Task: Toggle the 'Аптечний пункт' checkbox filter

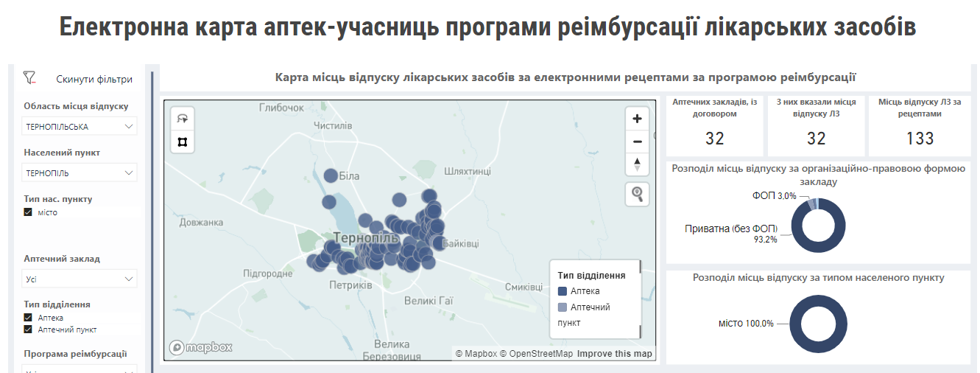Action: (28, 330)
